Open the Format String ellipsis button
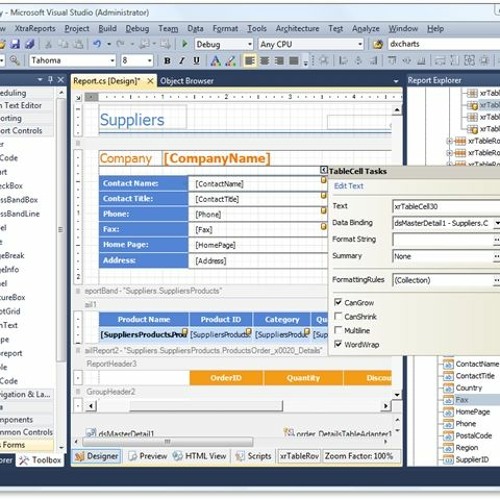The image size is (500, 500). tap(497, 240)
